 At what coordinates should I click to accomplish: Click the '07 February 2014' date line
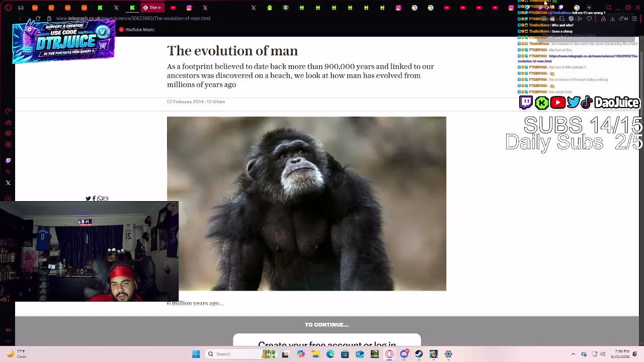pyautogui.click(x=196, y=102)
